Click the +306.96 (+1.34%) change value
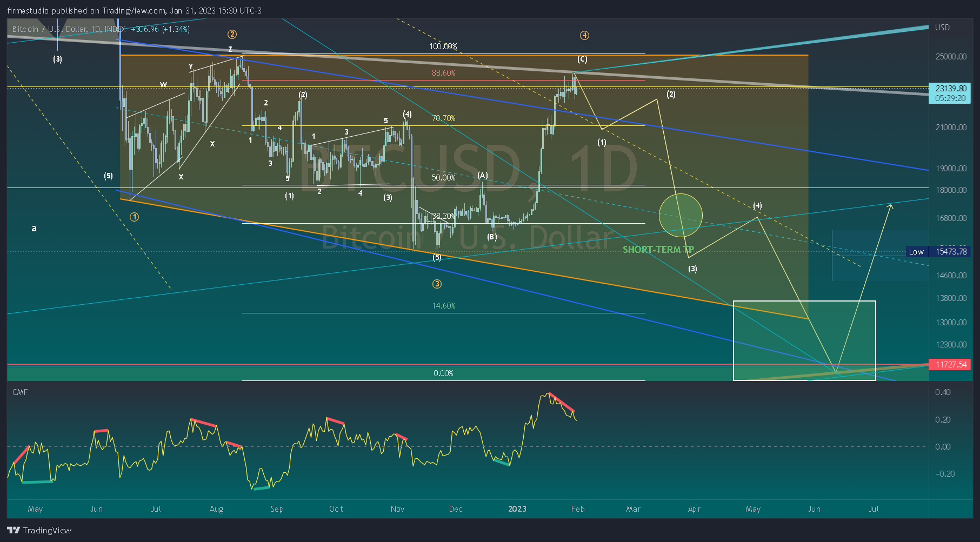This screenshot has height=542, width=980. (160, 29)
